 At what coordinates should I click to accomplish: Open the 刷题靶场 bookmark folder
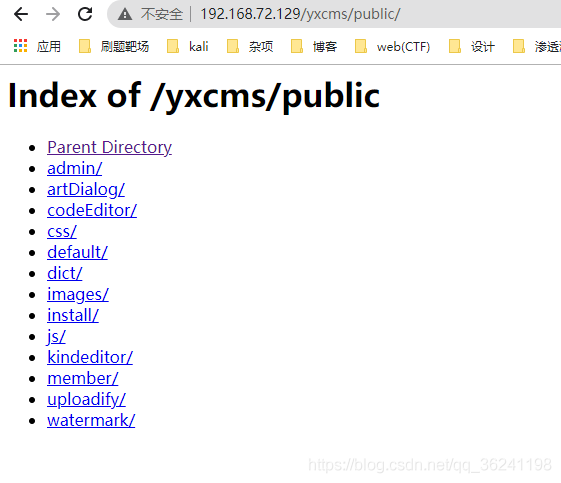[114, 47]
